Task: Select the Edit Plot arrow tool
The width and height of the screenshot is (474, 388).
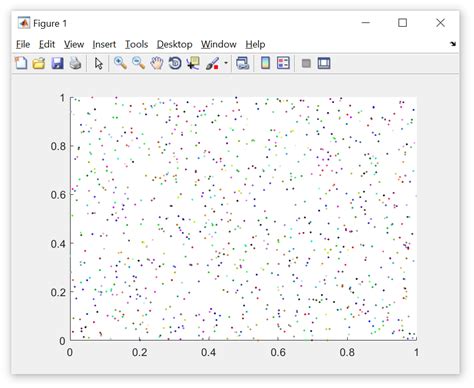Action: pos(99,63)
